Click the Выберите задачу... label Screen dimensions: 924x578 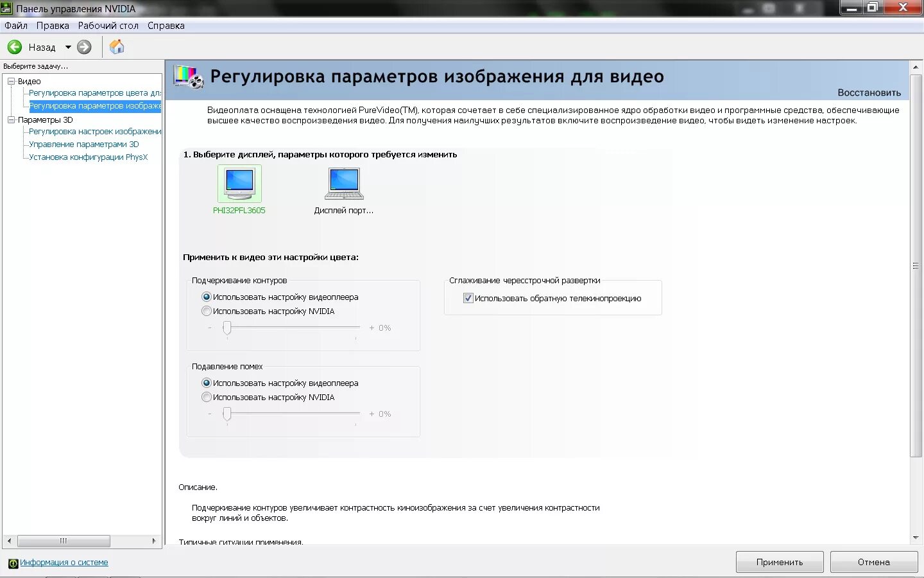pyautogui.click(x=36, y=66)
